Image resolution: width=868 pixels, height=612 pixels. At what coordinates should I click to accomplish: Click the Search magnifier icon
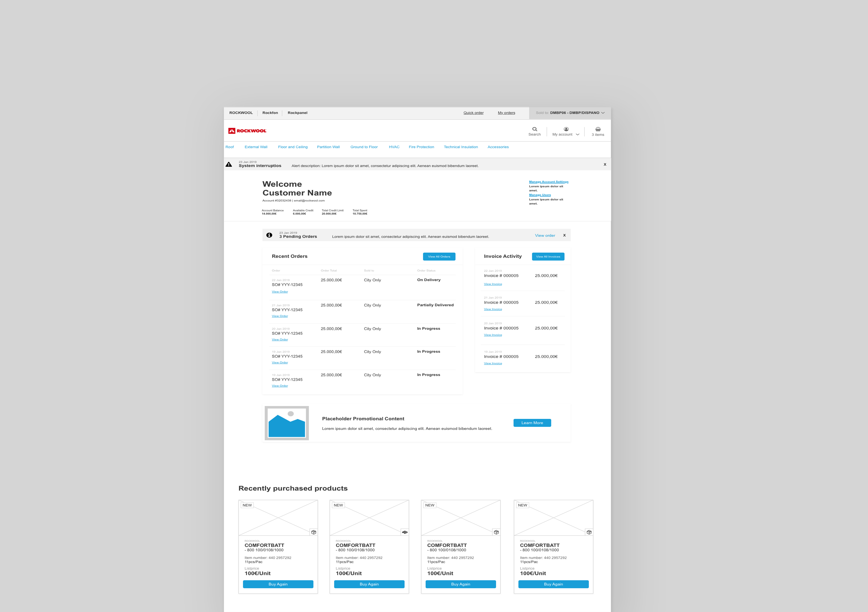pos(534,129)
